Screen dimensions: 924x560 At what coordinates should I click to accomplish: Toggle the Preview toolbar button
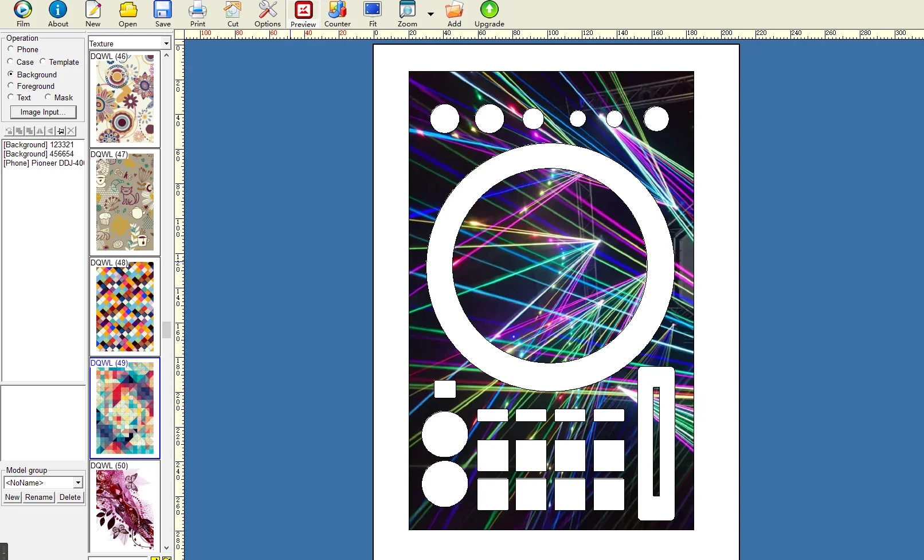[x=303, y=14]
